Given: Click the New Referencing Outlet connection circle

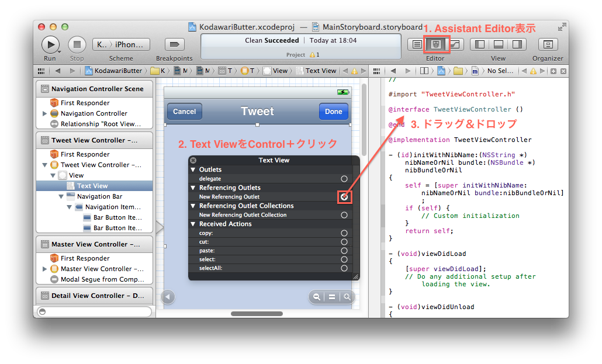Looking at the screenshot, I should (344, 197).
